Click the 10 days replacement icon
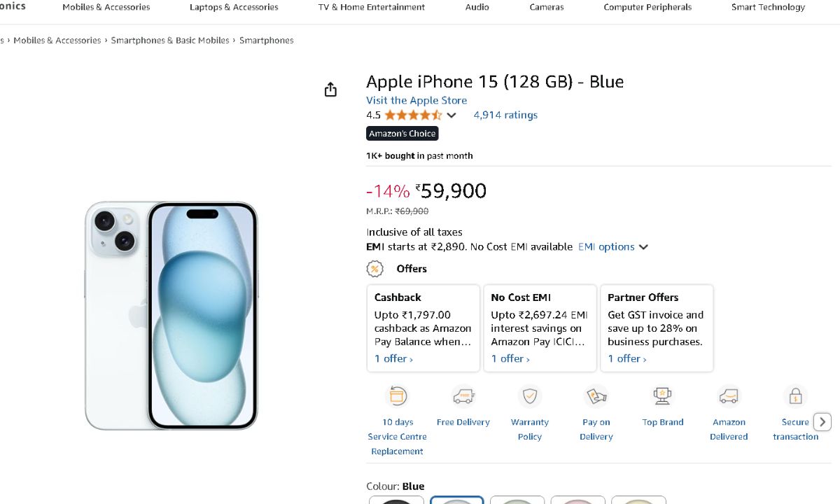Image resolution: width=840 pixels, height=504 pixels. pyautogui.click(x=397, y=396)
